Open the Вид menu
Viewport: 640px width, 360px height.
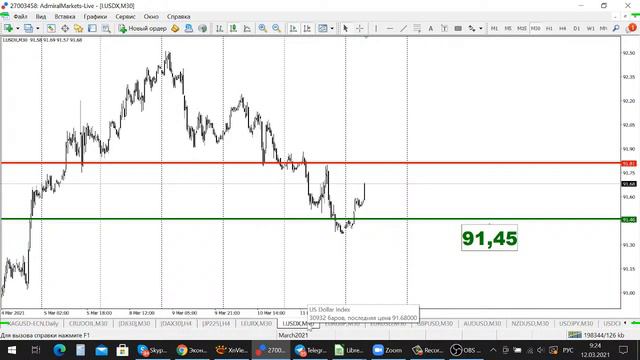41,17
